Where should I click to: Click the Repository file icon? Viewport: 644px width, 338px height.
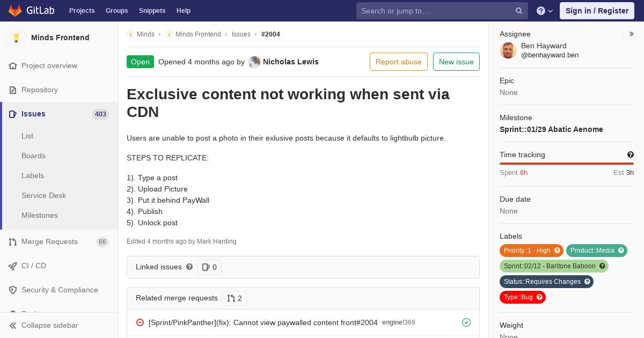pyautogui.click(x=13, y=90)
